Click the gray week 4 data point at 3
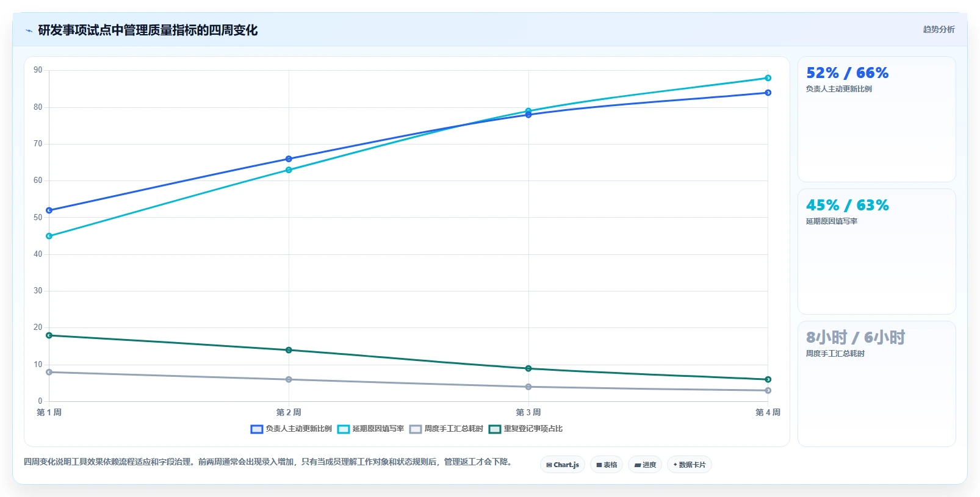This screenshot has width=980, height=497. 768,390
